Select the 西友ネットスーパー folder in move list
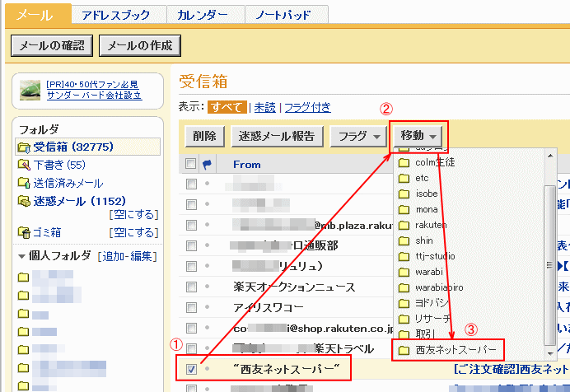Viewport: 570px width, 392px height. coord(404,350)
